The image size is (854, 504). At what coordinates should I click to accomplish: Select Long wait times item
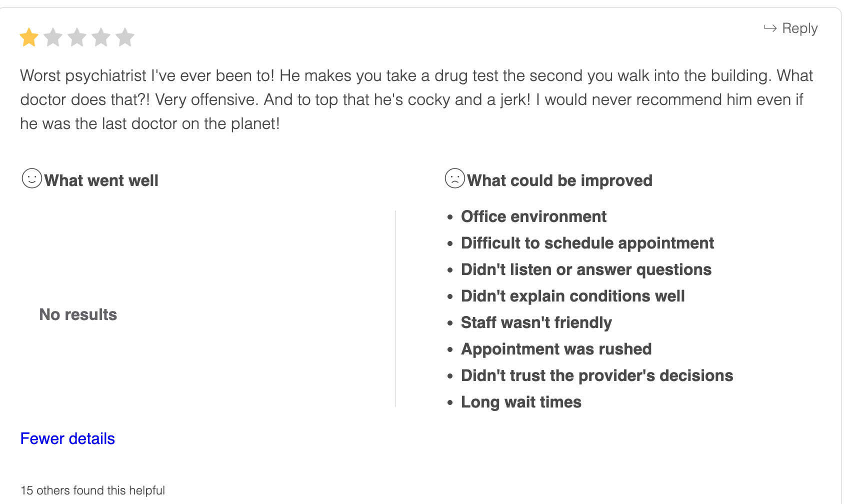521,402
